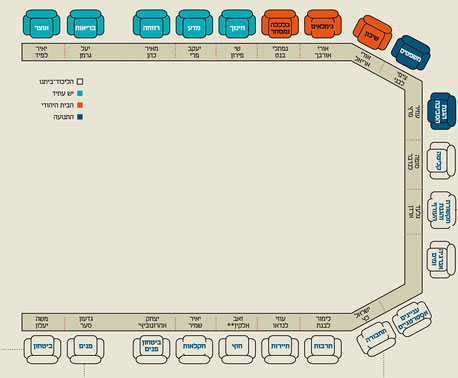The image size is (458, 378).
Task: Click the white תחבורה chair icon
Action: click(376, 338)
